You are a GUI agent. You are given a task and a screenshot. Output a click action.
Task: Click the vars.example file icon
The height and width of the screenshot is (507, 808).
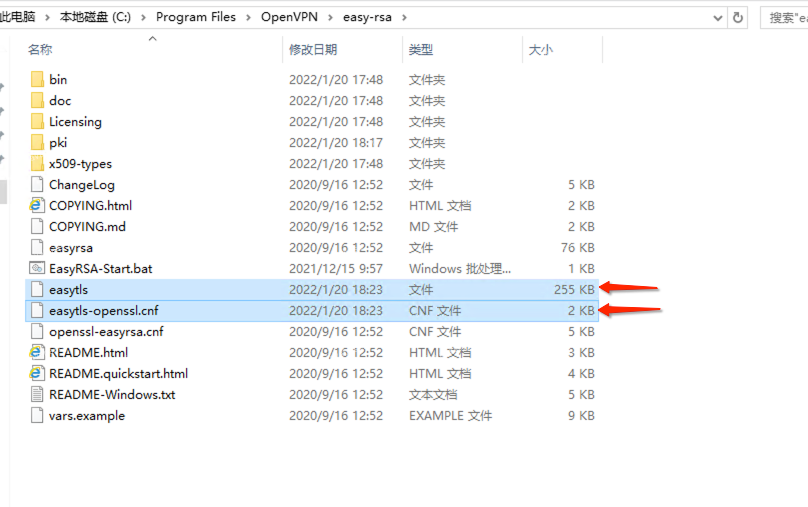37,416
